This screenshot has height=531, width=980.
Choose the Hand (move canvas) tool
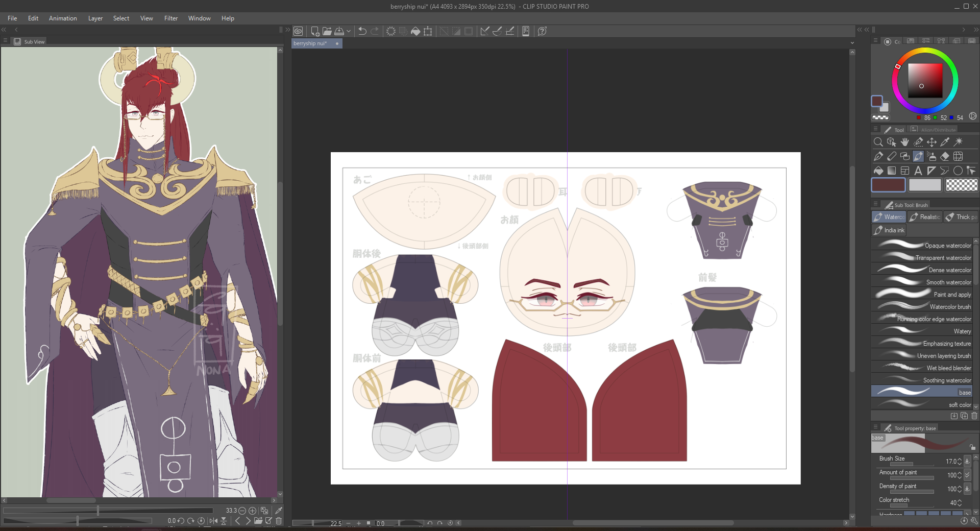[x=904, y=142]
